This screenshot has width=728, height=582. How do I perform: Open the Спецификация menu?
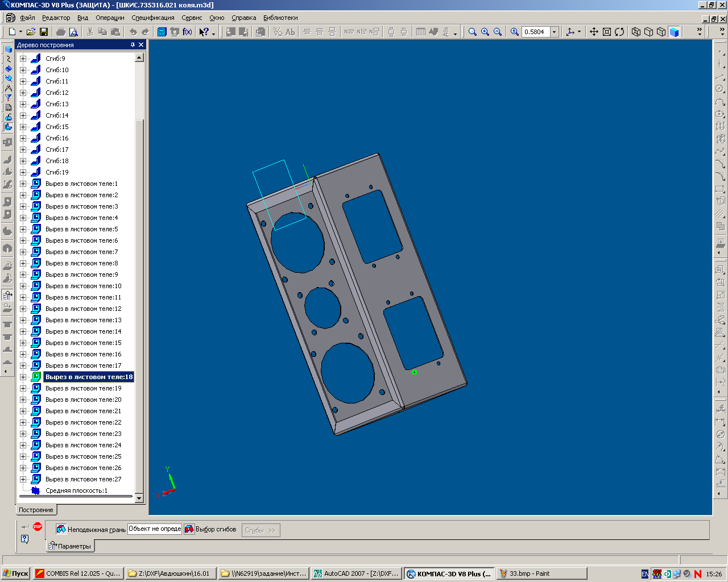pyautogui.click(x=153, y=18)
